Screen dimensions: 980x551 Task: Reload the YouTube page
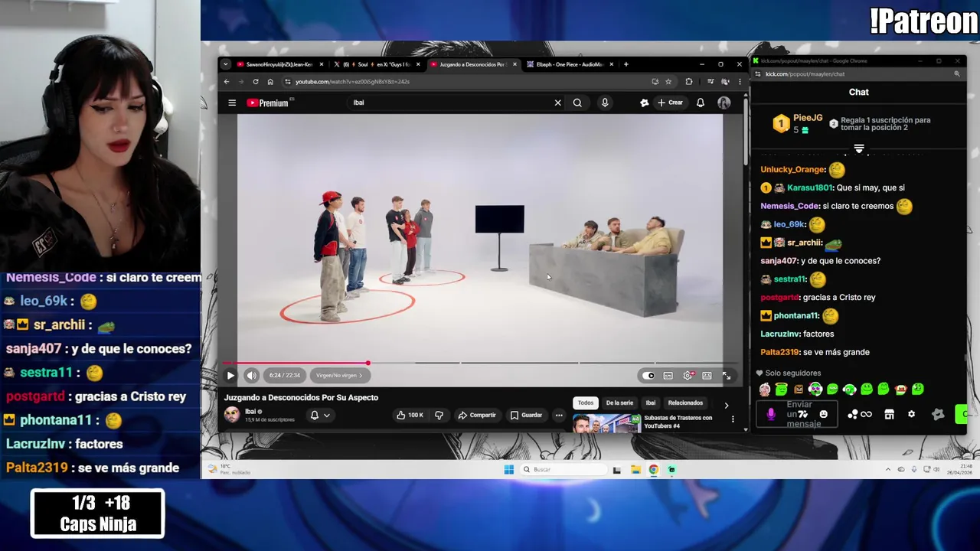coord(256,82)
